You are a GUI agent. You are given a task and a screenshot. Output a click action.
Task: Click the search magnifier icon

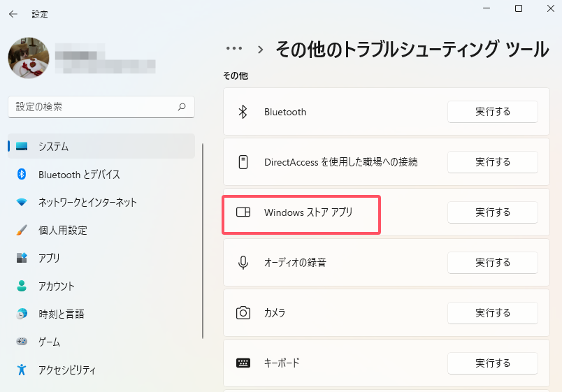pos(182,107)
